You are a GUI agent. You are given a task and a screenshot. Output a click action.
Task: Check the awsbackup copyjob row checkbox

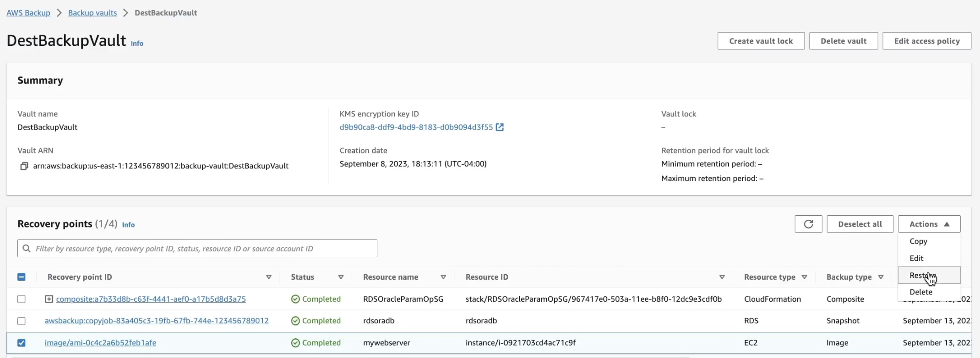22,321
